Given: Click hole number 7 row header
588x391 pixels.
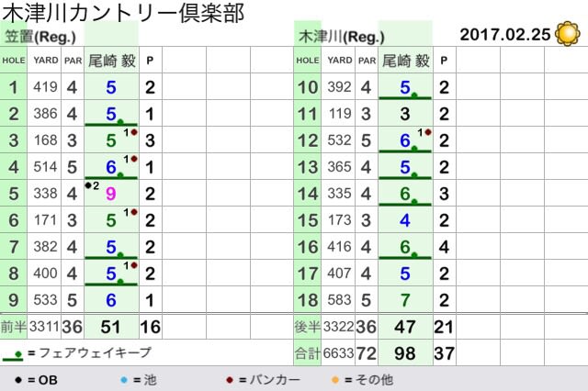Looking at the screenshot, I should [14, 247].
